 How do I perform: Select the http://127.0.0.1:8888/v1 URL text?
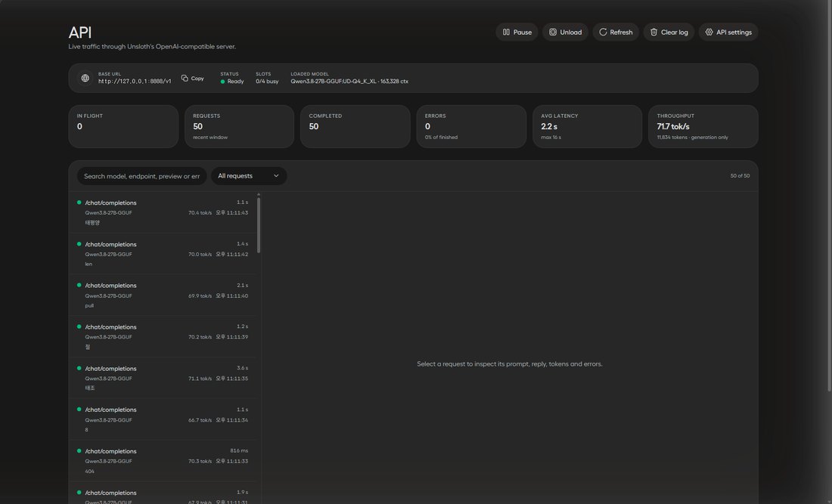[135, 82]
